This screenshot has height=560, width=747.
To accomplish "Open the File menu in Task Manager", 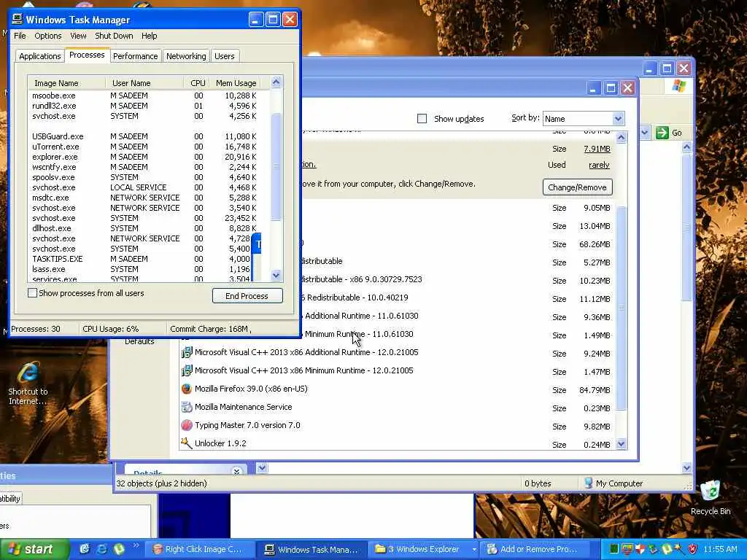I will click(20, 36).
